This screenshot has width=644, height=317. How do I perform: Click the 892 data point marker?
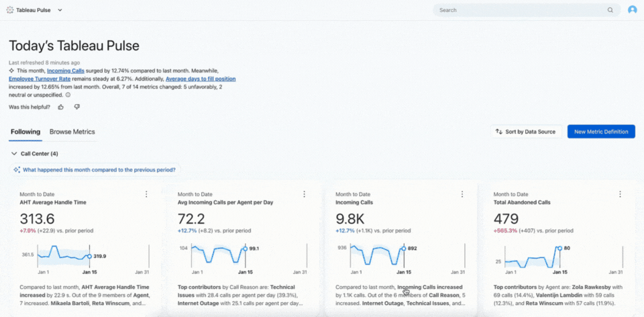tap(403, 248)
